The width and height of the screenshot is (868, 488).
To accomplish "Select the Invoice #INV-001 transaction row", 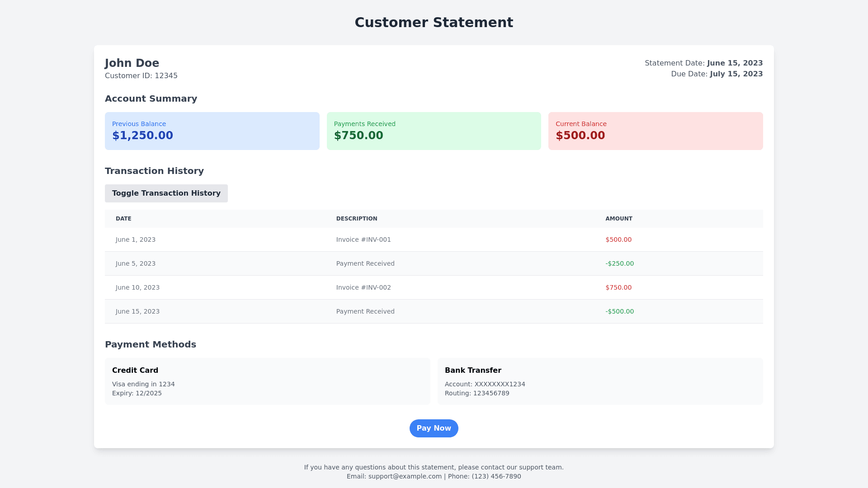I will 363,239.
